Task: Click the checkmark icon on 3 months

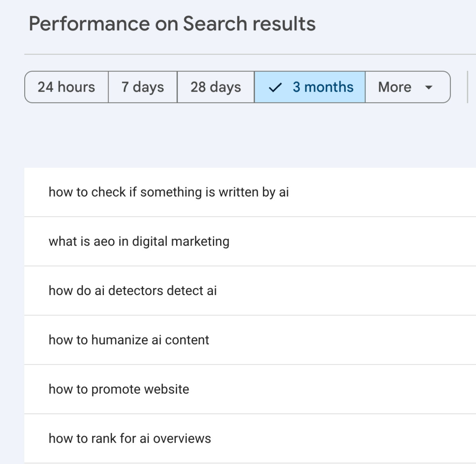Action: pos(275,88)
